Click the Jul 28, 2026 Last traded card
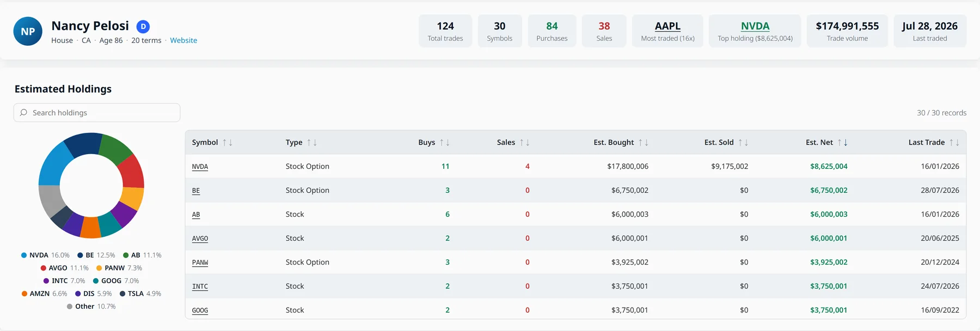980x331 pixels. point(930,31)
